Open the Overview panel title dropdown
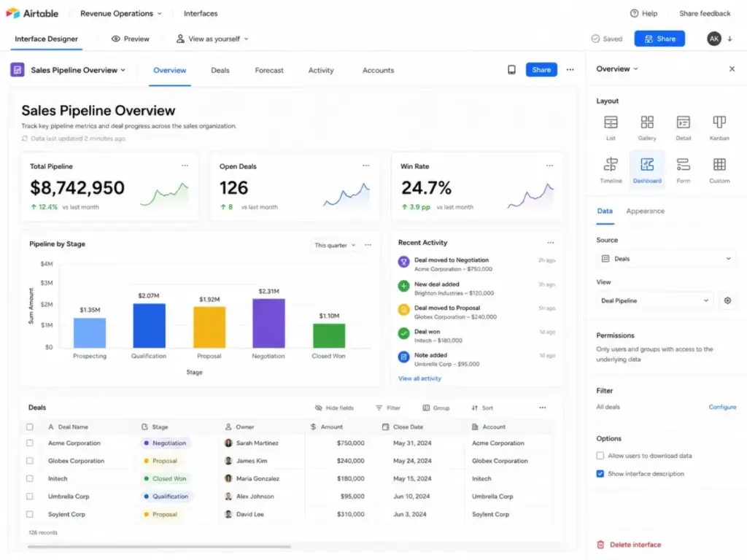 pyautogui.click(x=617, y=69)
